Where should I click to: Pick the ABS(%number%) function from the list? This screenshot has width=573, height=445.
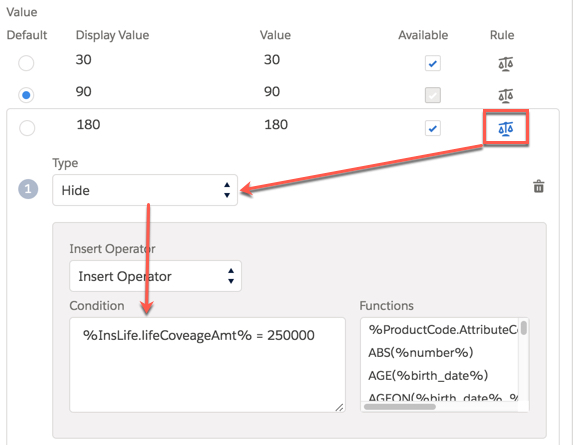[x=421, y=353]
